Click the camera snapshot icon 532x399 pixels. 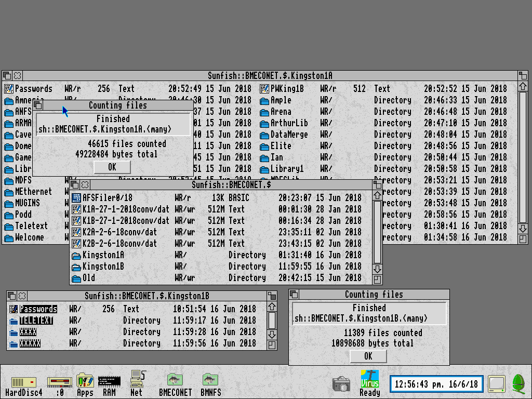pyautogui.click(x=341, y=383)
